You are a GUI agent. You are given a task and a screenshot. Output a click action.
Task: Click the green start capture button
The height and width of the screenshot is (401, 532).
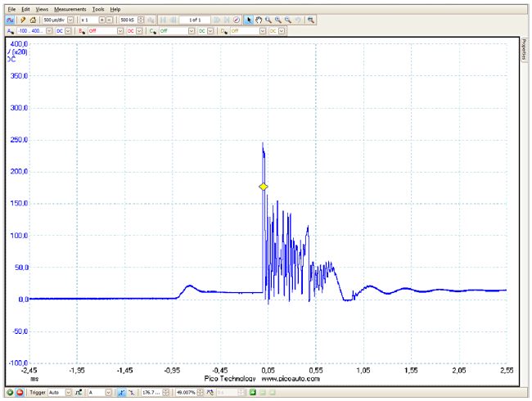coord(9,393)
